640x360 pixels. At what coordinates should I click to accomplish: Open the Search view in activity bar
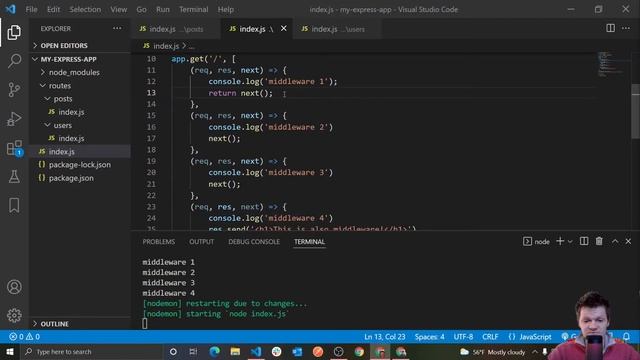[x=14, y=61]
